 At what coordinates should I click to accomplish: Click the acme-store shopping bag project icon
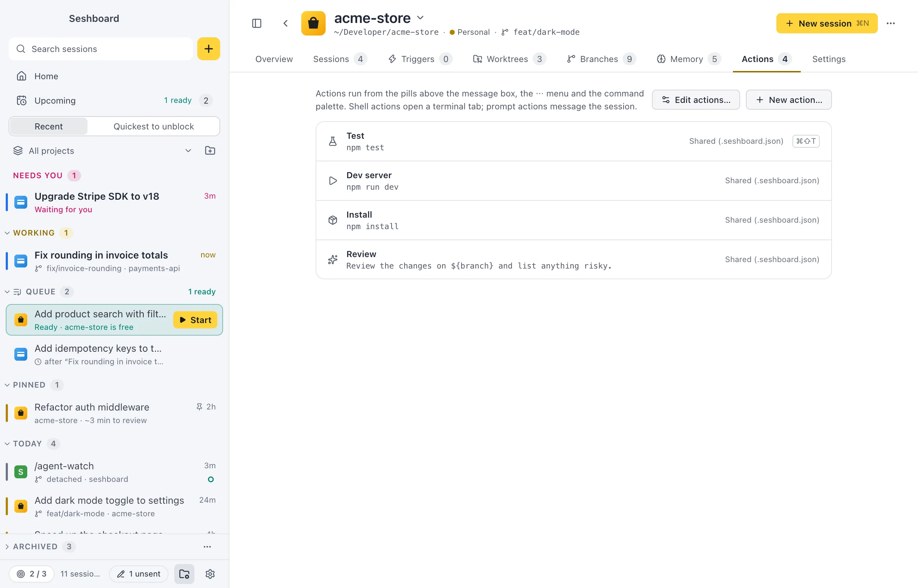tap(313, 23)
